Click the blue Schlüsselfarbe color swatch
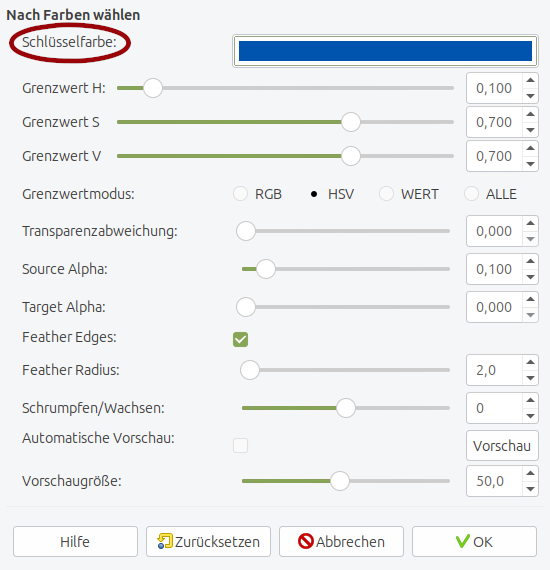Image resolution: width=550 pixels, height=570 pixels. [385, 51]
